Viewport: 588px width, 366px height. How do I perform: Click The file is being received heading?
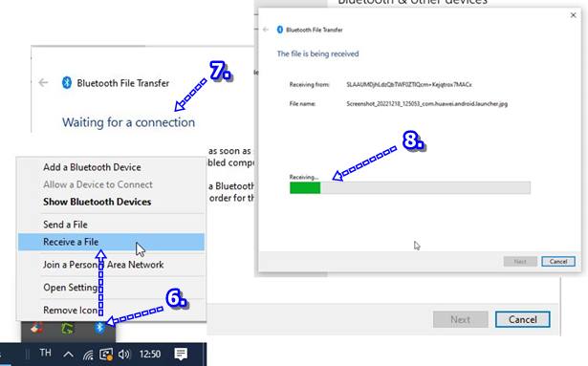tap(317, 54)
